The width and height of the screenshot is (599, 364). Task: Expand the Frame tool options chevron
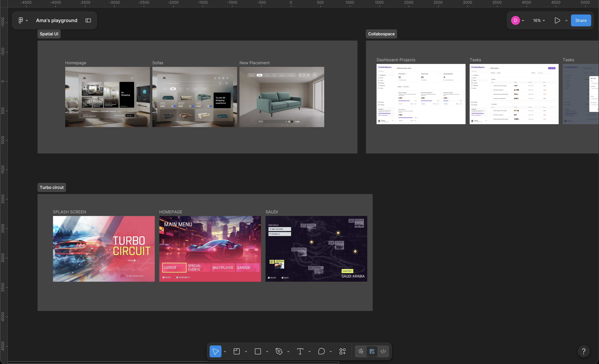[246, 351]
